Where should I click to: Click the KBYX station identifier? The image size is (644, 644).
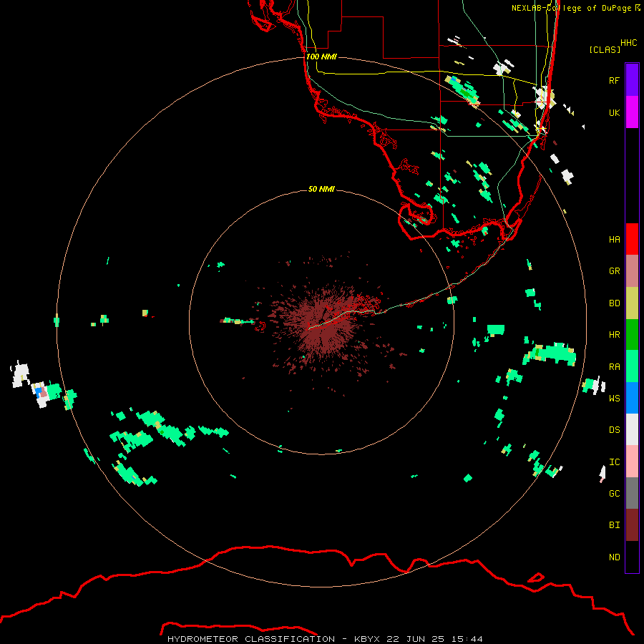pos(367,639)
